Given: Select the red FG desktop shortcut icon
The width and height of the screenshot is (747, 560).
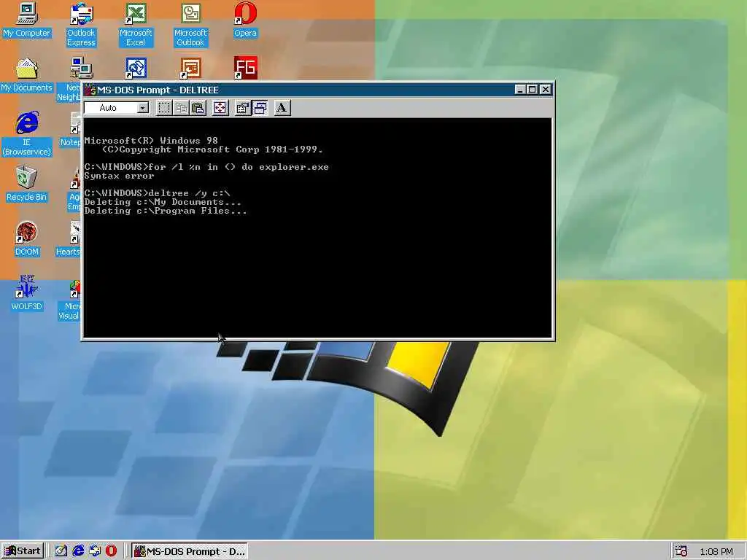Looking at the screenshot, I should tap(245, 68).
